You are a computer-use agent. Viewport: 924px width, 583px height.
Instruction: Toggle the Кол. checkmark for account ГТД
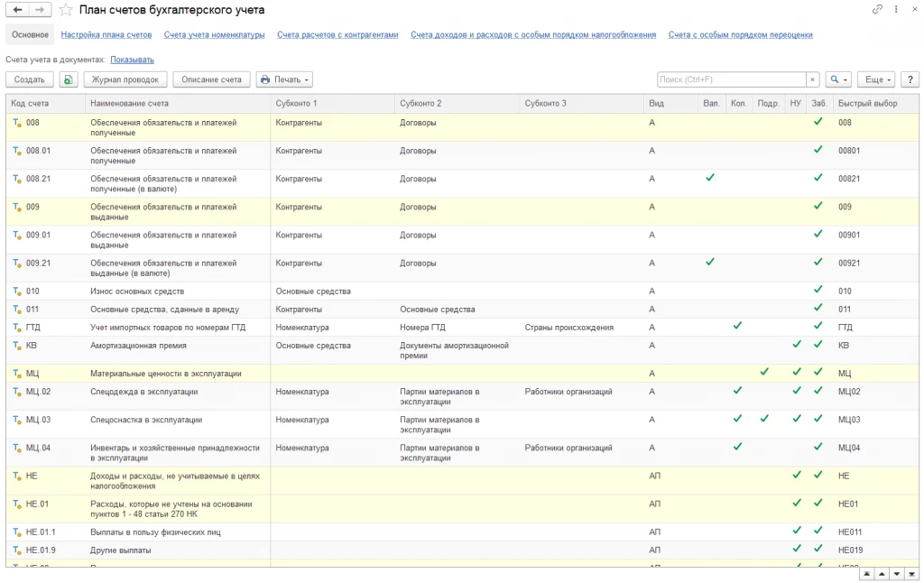coord(737,326)
